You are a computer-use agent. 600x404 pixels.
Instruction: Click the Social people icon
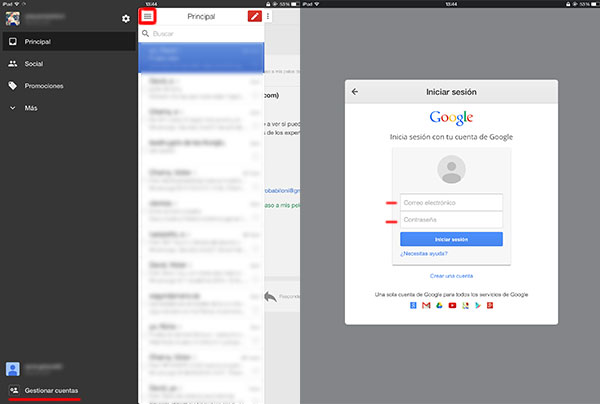pyautogui.click(x=13, y=64)
